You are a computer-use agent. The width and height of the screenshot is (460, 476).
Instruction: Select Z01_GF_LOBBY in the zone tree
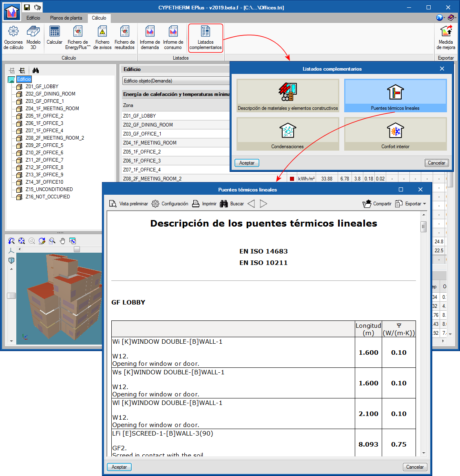[x=42, y=87]
